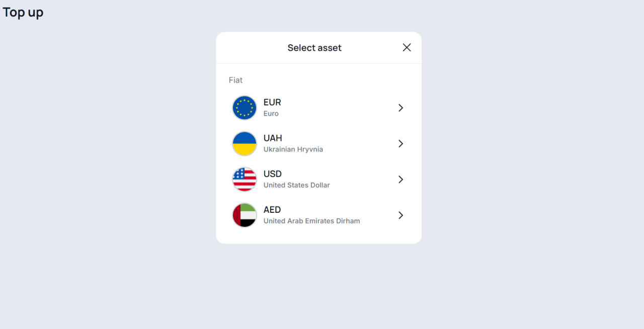This screenshot has width=644, height=329.
Task: Select the Euro currency icon
Action: 244,107
